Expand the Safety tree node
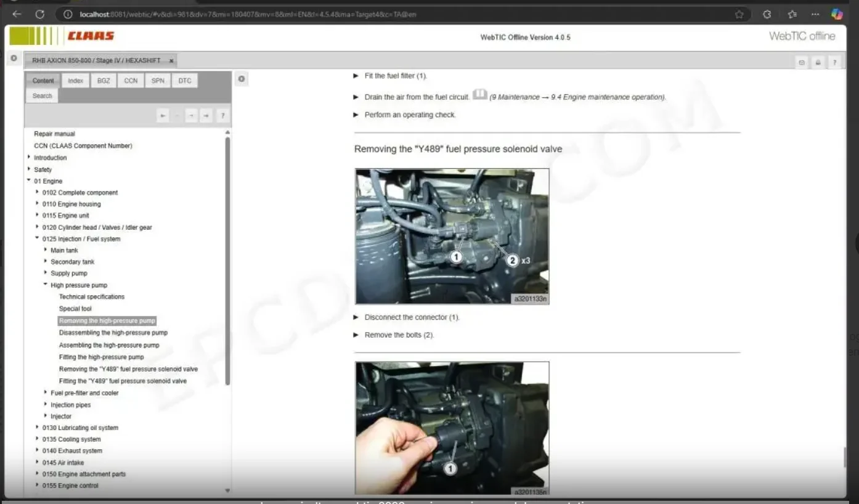859x504 pixels. pyautogui.click(x=29, y=169)
